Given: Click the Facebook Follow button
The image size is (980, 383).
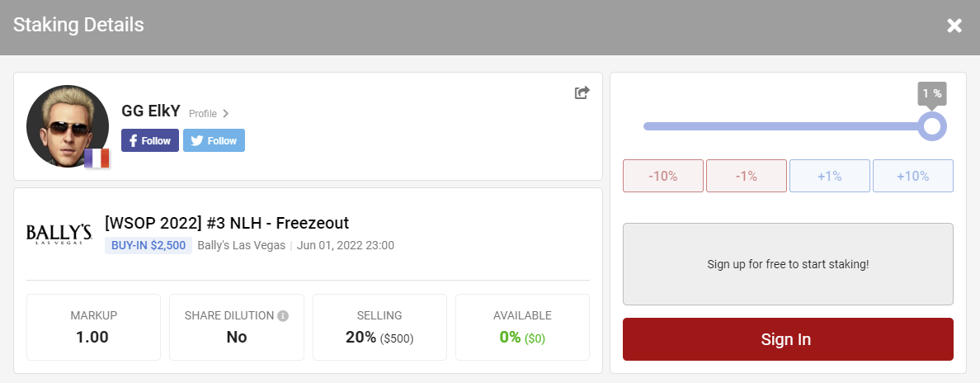Looking at the screenshot, I should pyautogui.click(x=150, y=140).
